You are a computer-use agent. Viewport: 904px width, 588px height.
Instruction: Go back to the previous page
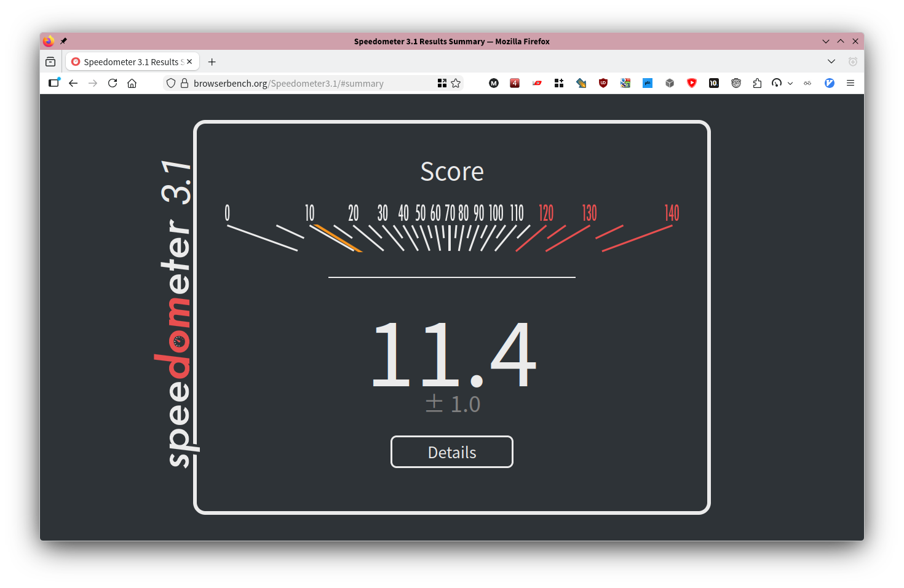pos(73,83)
